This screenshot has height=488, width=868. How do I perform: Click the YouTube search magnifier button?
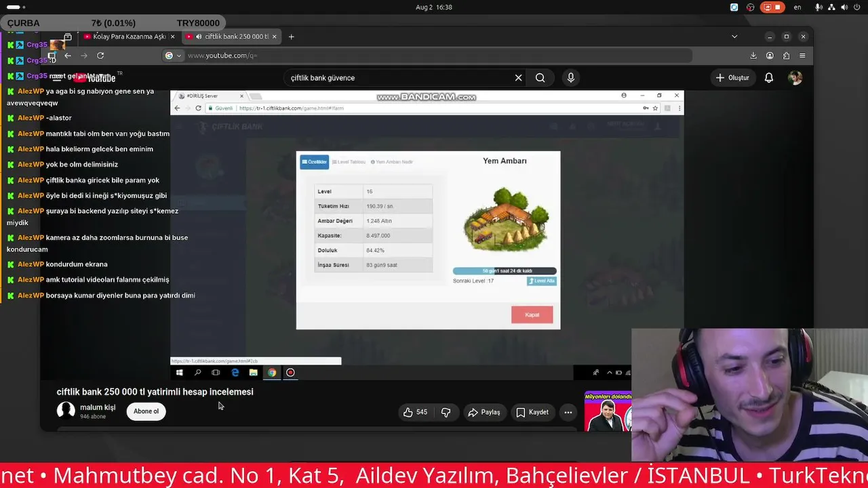coord(540,78)
